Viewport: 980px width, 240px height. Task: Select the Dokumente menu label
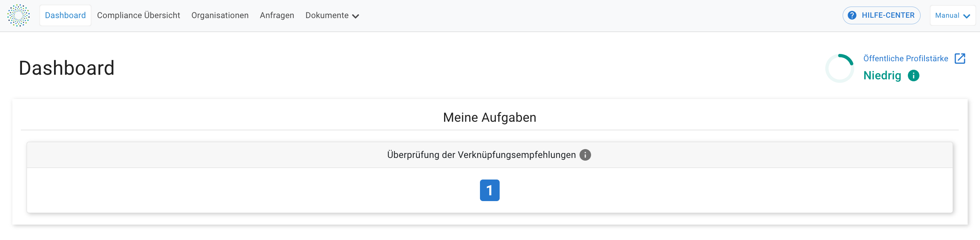pos(327,15)
